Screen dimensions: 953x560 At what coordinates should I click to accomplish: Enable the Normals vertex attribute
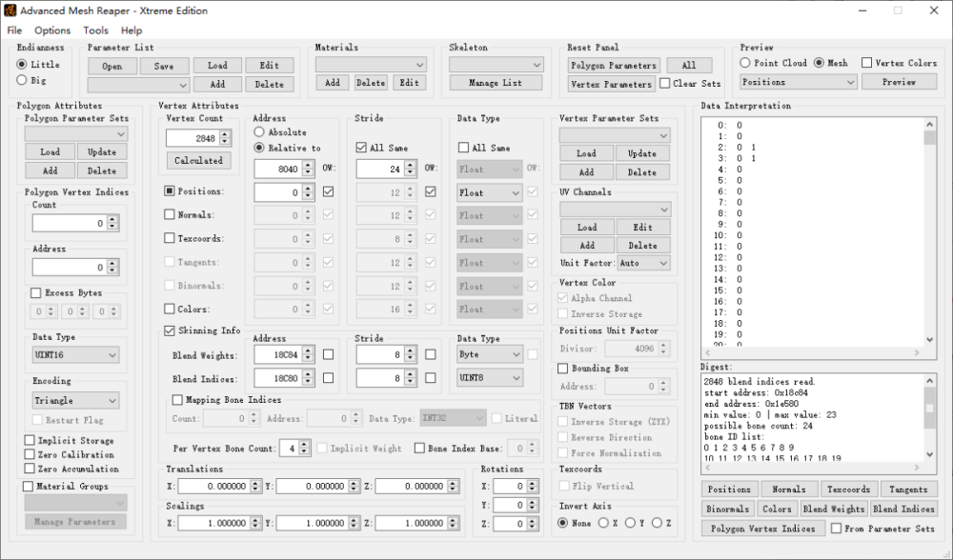(170, 215)
